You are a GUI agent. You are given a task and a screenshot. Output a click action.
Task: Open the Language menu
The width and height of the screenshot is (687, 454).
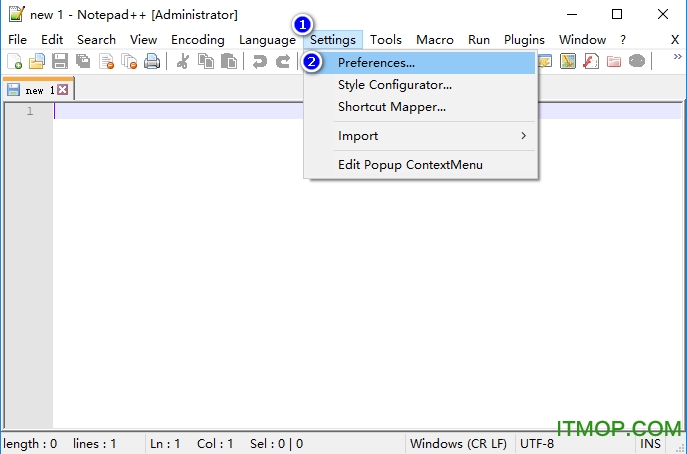[x=267, y=40]
